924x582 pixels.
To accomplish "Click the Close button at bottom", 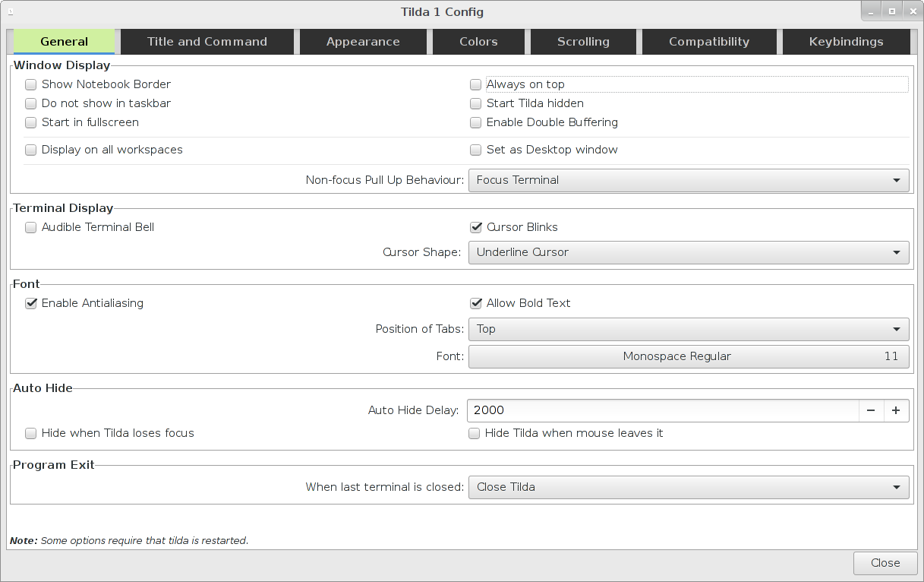I will 885,563.
